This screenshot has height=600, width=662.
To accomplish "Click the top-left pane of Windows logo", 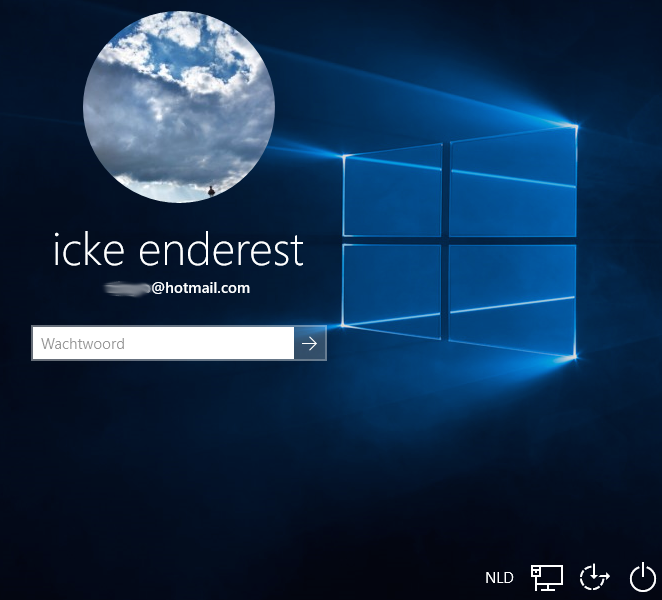I will point(393,190).
